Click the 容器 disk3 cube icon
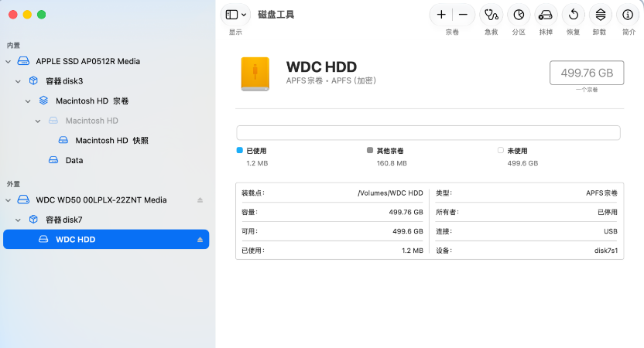This screenshot has width=644, height=348. pyautogui.click(x=33, y=80)
